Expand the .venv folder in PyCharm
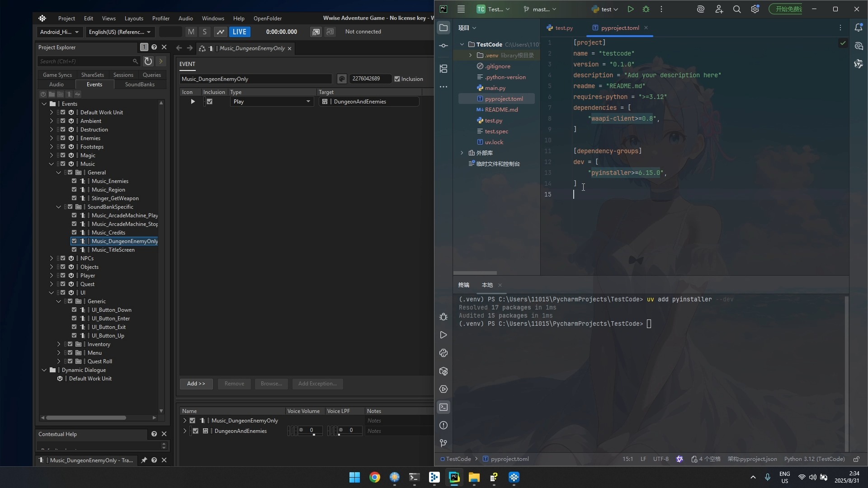This screenshot has height=488, width=868. (x=470, y=55)
